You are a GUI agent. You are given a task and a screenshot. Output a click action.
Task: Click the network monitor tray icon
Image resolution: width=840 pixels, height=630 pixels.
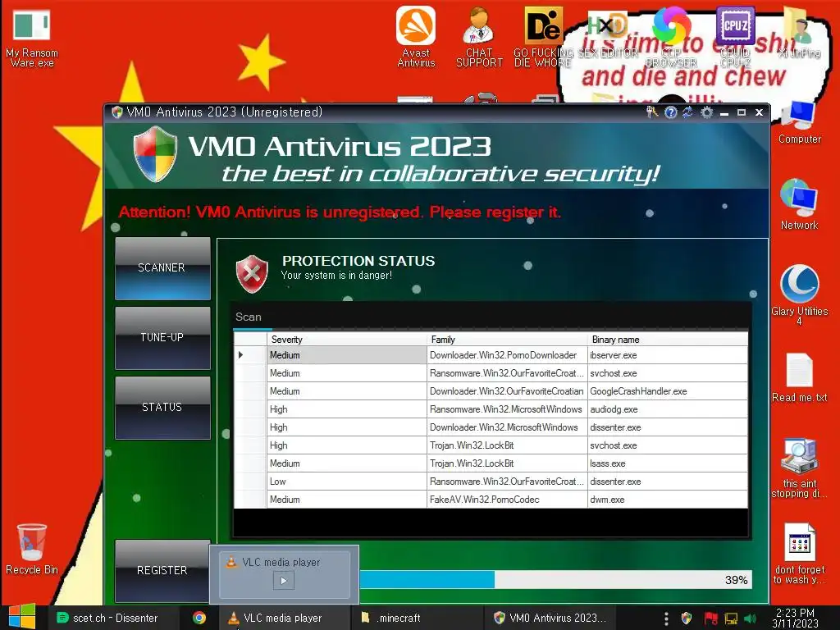(731, 619)
